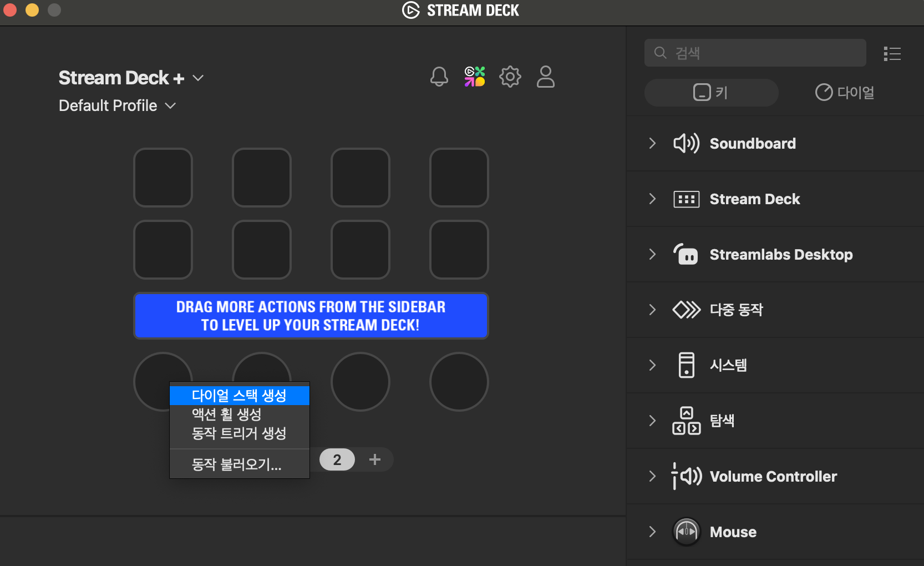Screen dimensions: 924x566
Task: Select page 2 indicator
Action: [337, 459]
